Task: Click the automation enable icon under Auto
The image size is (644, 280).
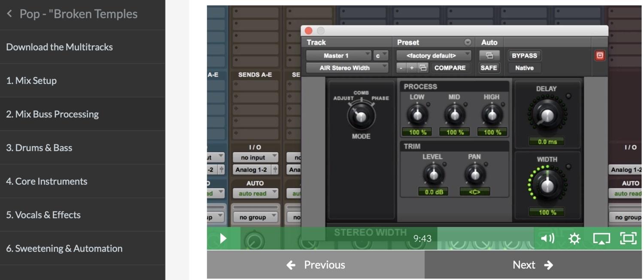Action: (x=489, y=55)
